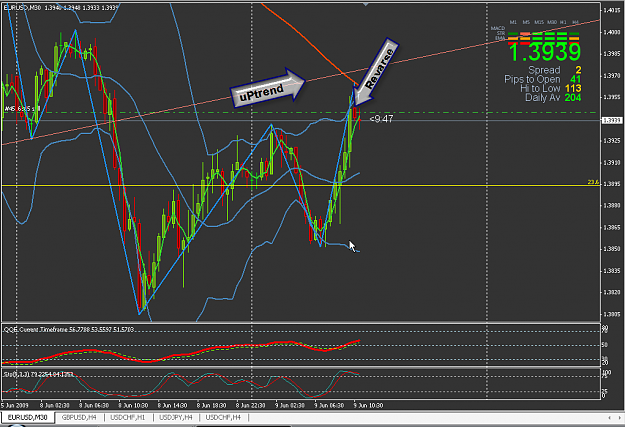625x427 pixels.
Task: Click the Spread value 2
Action: tap(578, 70)
